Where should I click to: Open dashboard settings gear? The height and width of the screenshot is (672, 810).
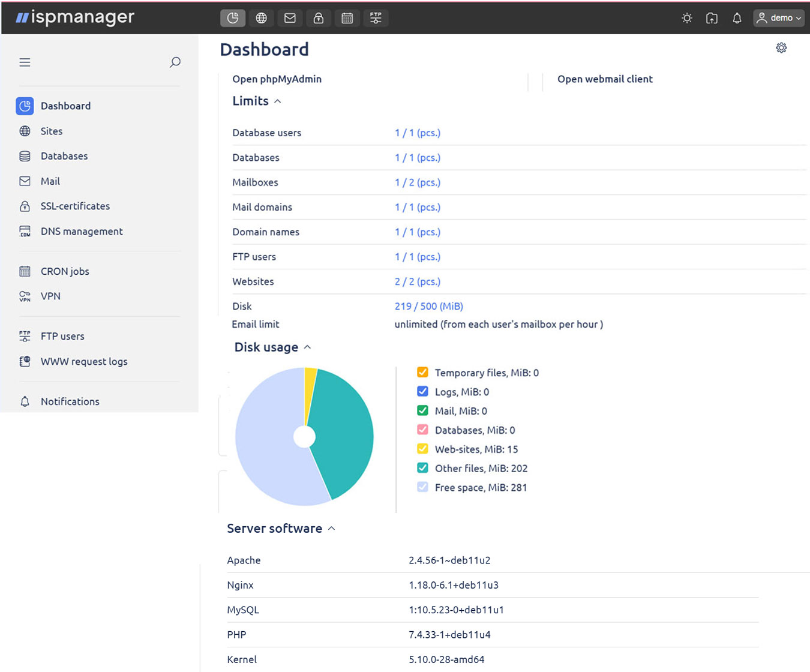(x=781, y=48)
